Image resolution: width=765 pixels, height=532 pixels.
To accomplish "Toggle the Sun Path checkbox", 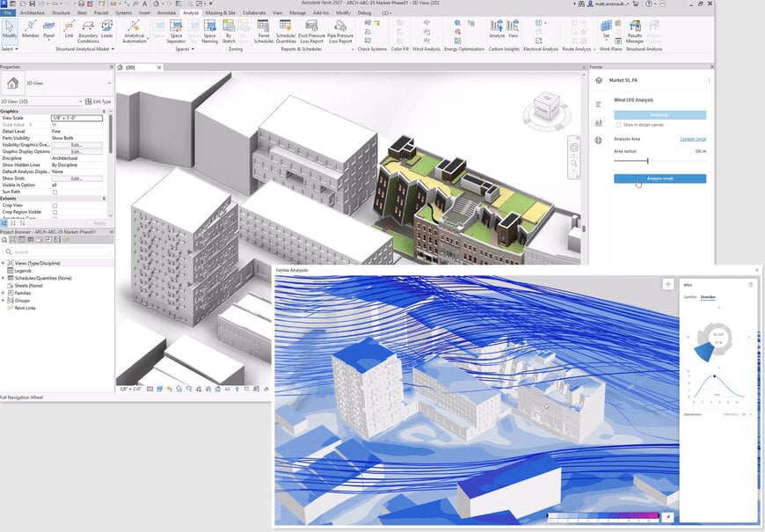I will point(55,193).
